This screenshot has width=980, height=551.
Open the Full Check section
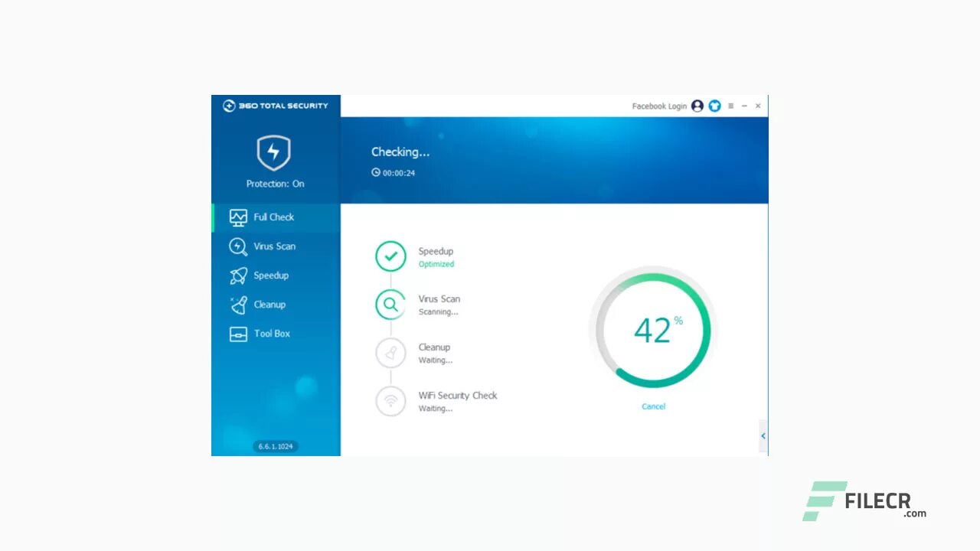276,217
